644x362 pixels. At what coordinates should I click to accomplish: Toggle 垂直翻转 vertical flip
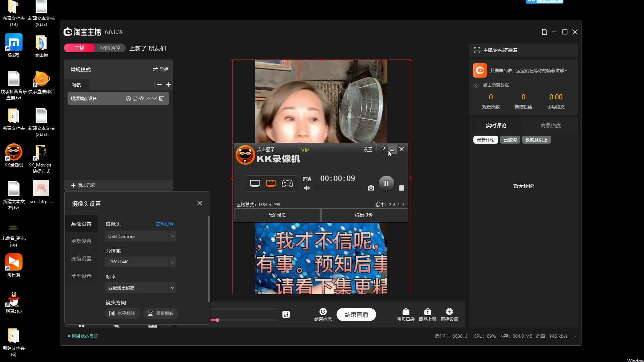(161, 313)
